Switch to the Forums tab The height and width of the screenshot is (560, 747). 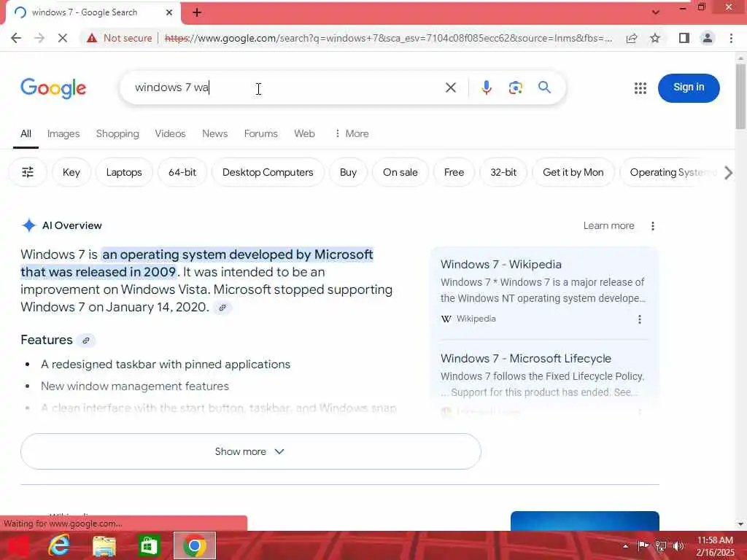(260, 134)
